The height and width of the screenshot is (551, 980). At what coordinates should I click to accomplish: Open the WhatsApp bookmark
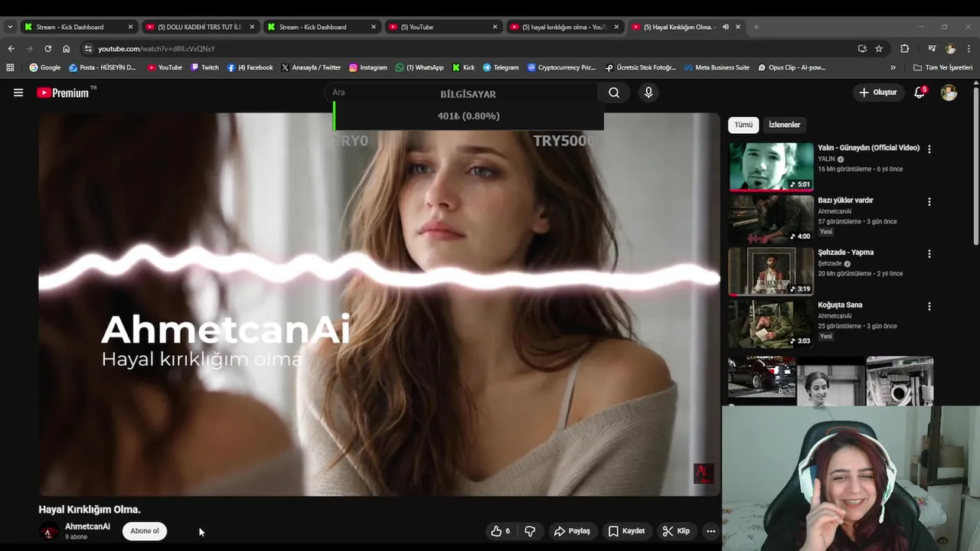click(x=420, y=67)
